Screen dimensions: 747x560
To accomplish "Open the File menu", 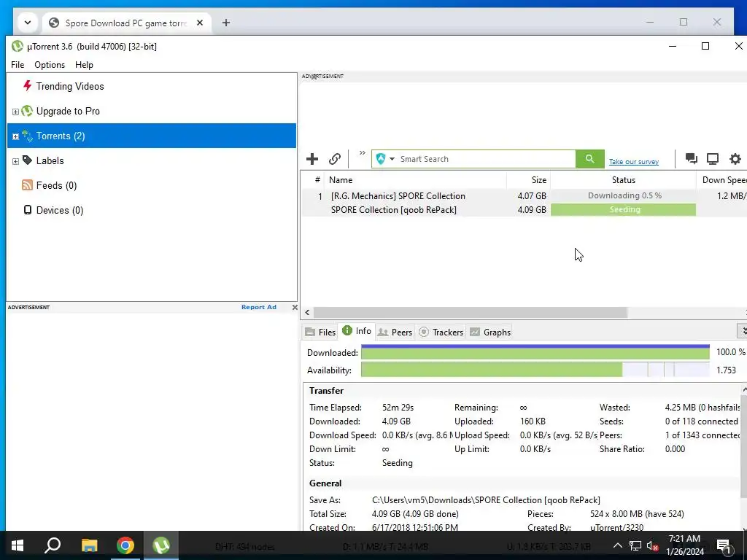I will click(18, 65).
